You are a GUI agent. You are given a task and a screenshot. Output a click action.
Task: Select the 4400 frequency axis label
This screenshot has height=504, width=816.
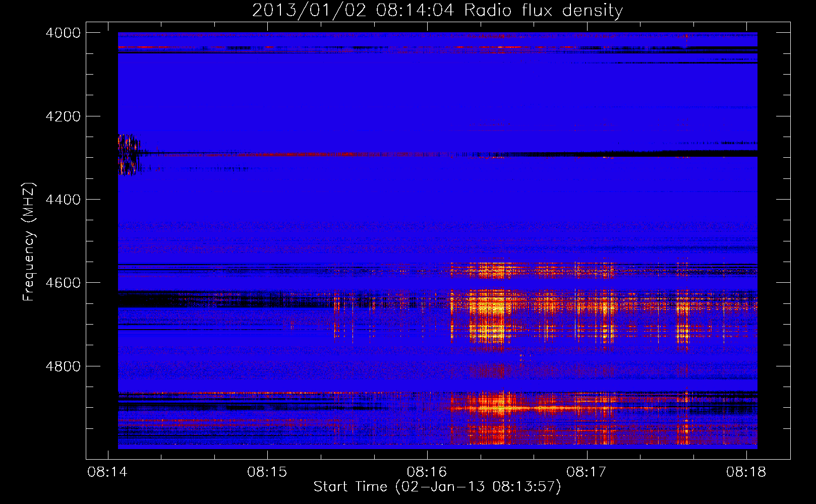point(63,200)
